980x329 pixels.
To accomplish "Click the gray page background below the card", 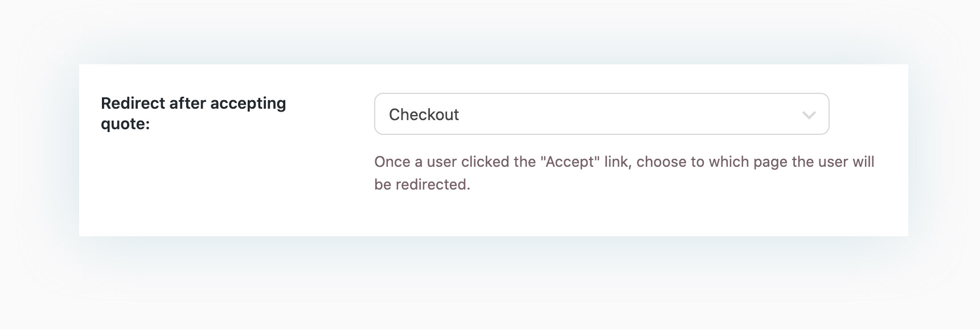I will tap(490, 285).
